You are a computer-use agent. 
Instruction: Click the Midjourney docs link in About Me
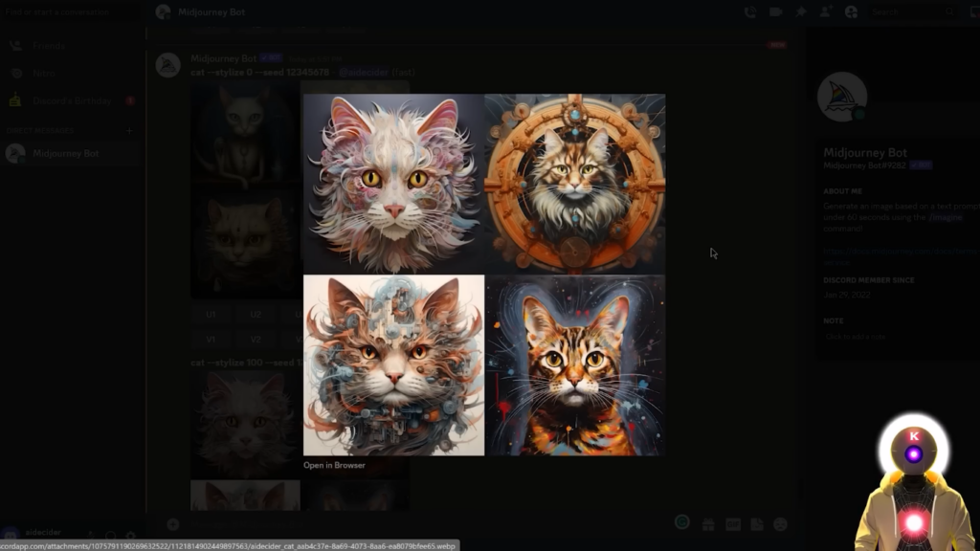[x=900, y=252]
